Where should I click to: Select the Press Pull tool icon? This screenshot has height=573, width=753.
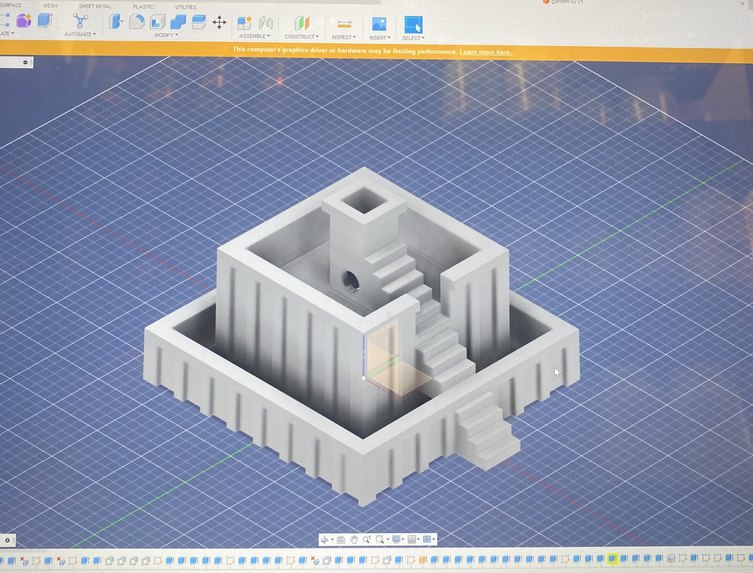[115, 22]
